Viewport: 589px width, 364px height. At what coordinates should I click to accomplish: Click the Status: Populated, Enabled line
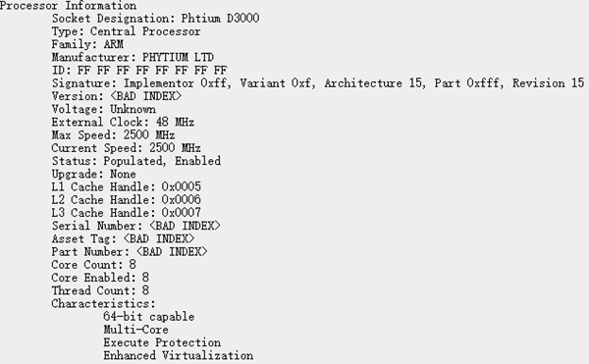click(136, 161)
